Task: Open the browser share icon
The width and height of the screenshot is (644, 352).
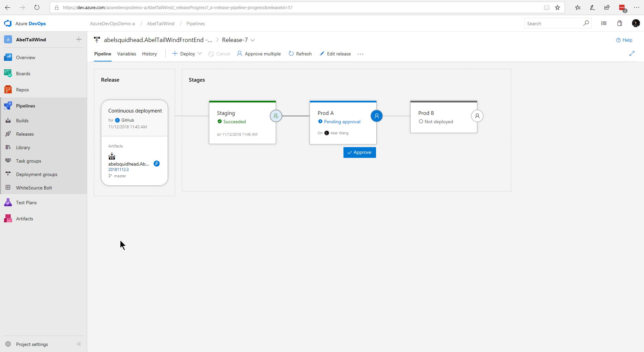Action: coord(607,7)
